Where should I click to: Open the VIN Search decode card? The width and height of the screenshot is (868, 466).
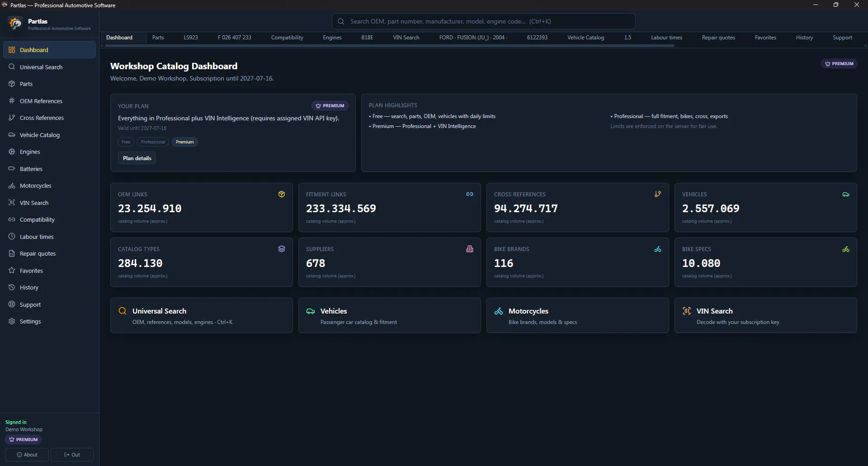coord(766,315)
